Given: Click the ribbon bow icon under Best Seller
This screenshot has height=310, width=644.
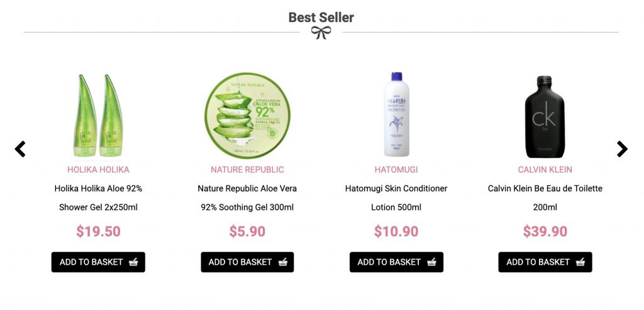Looking at the screenshot, I should (321, 33).
